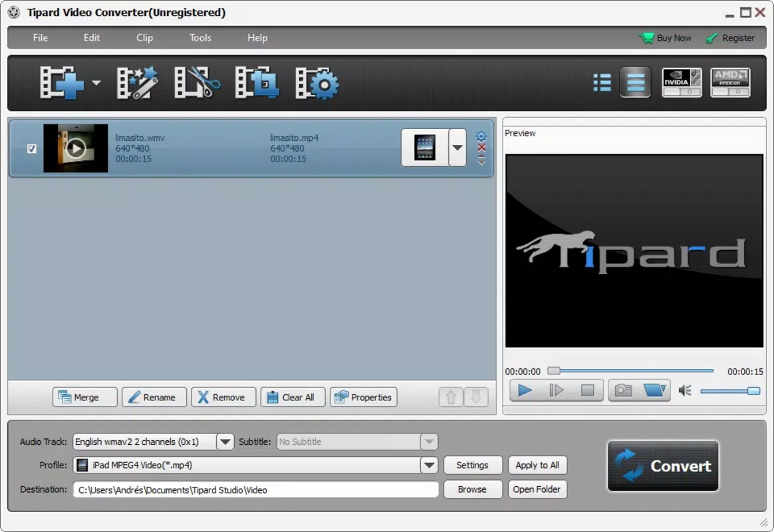Open profile Settings
Viewport: 774px width, 532px height.
[x=472, y=465]
